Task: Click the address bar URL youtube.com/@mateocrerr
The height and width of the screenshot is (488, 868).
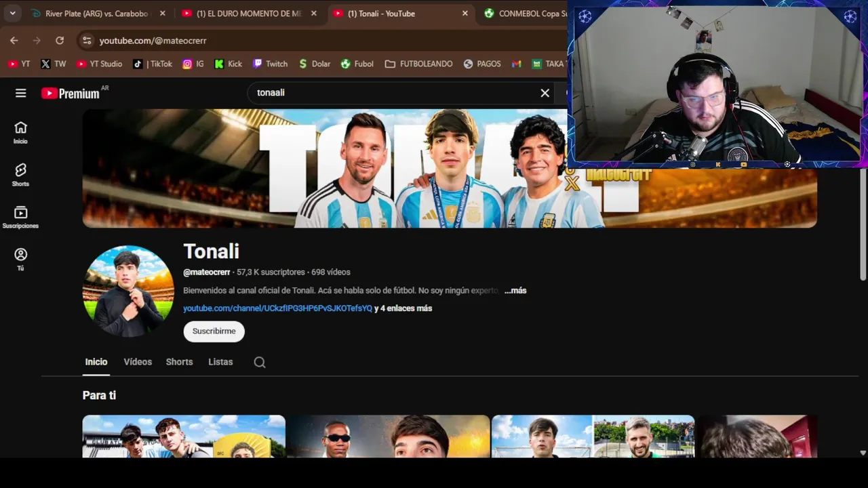Action: (x=153, y=41)
